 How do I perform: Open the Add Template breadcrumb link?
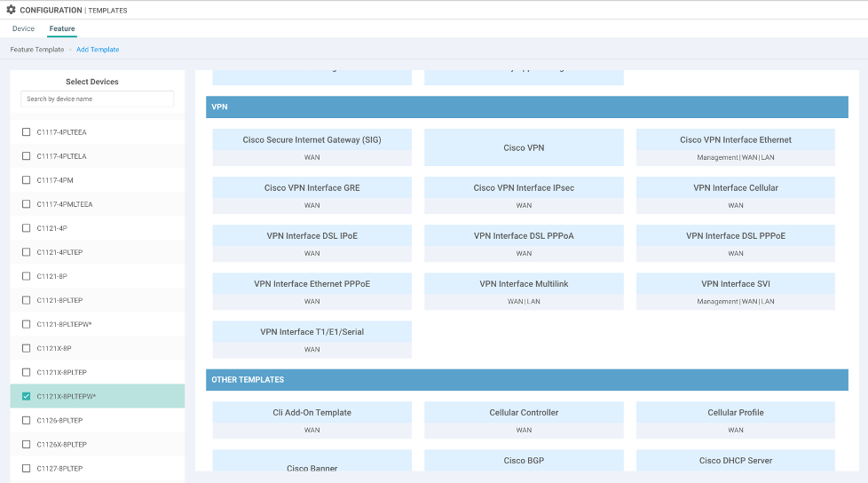98,50
